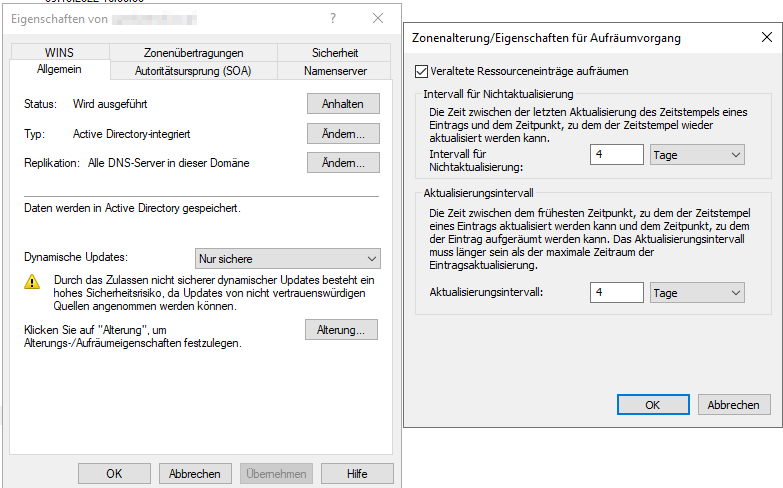The height and width of the screenshot is (488, 783).
Task: Click Abbrechen in the Eigenschaften dialog
Action: 195,474
